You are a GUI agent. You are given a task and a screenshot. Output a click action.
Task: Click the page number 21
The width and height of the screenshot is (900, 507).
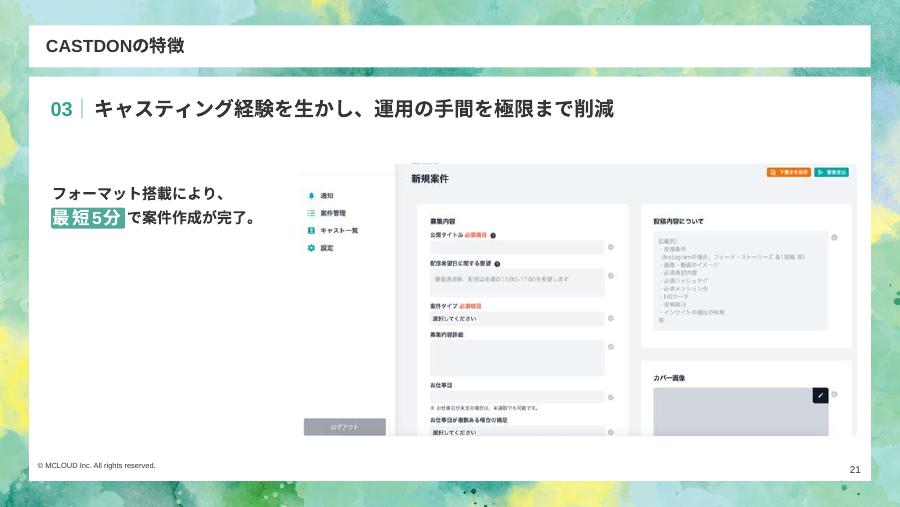[855, 470]
